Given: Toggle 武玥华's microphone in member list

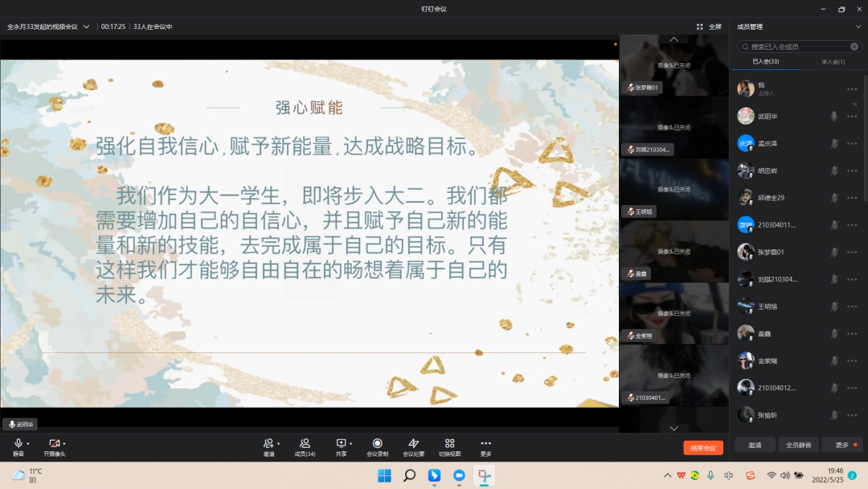Looking at the screenshot, I should click(834, 116).
